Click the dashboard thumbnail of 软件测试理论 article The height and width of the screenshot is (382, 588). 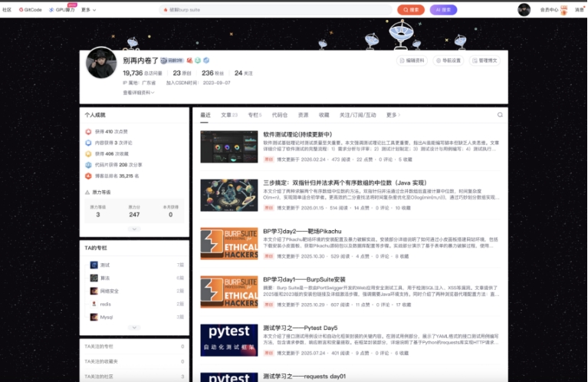click(x=229, y=147)
